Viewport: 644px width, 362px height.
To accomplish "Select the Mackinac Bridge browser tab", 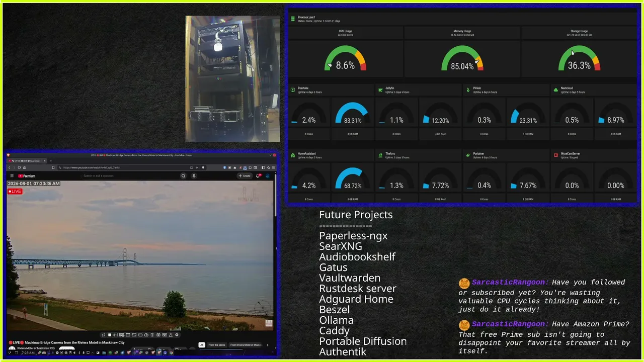I will [27, 161].
